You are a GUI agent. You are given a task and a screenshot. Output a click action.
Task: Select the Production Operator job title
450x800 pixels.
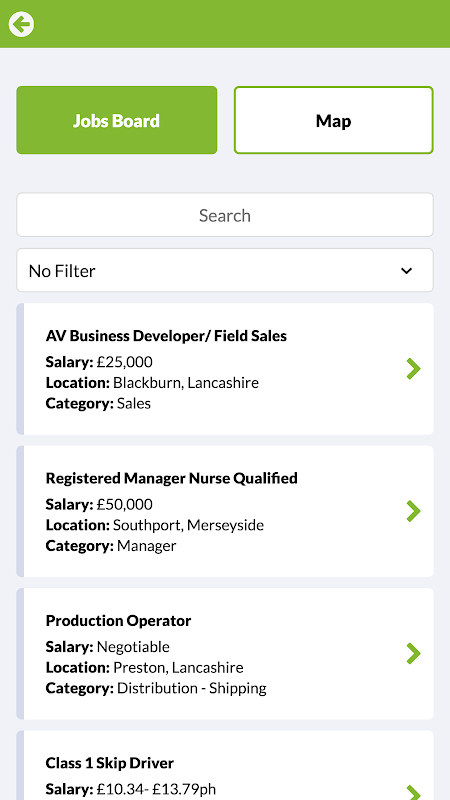pos(118,620)
